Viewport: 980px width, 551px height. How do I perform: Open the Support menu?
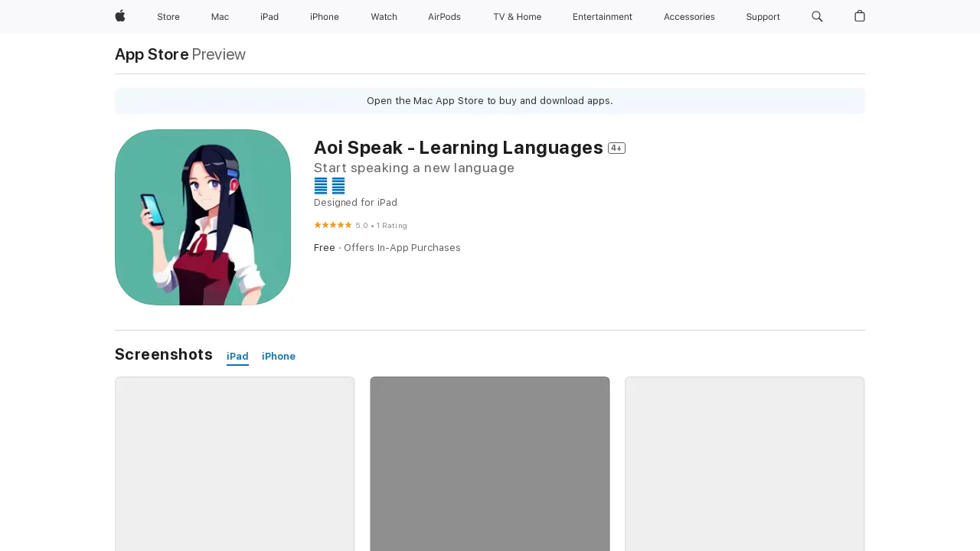tap(763, 17)
